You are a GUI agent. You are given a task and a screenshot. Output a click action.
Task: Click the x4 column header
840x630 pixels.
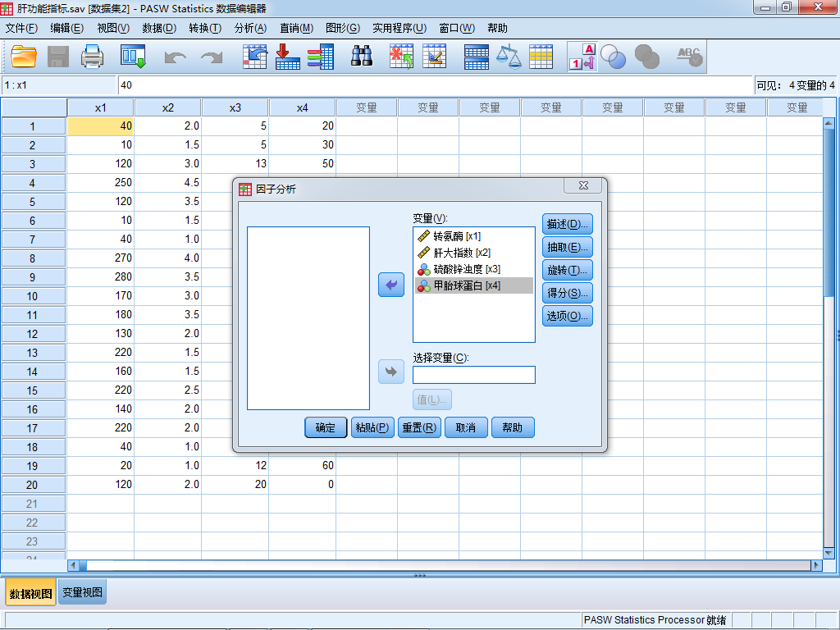(x=303, y=108)
